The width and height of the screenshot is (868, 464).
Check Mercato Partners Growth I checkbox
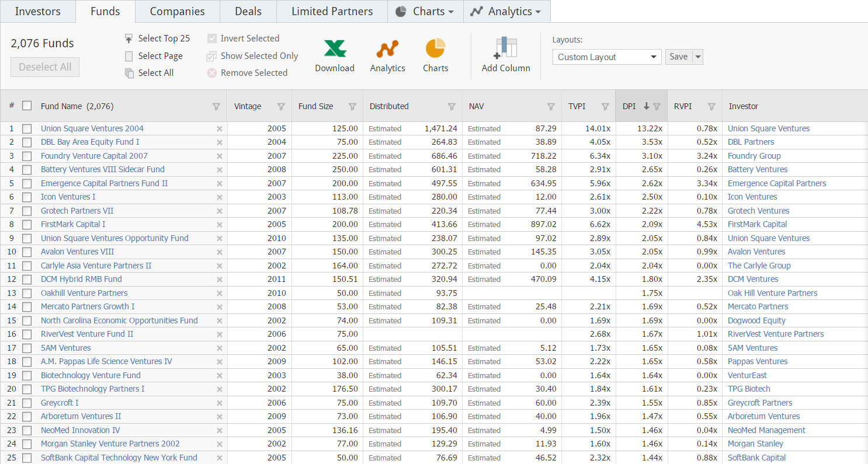click(27, 307)
